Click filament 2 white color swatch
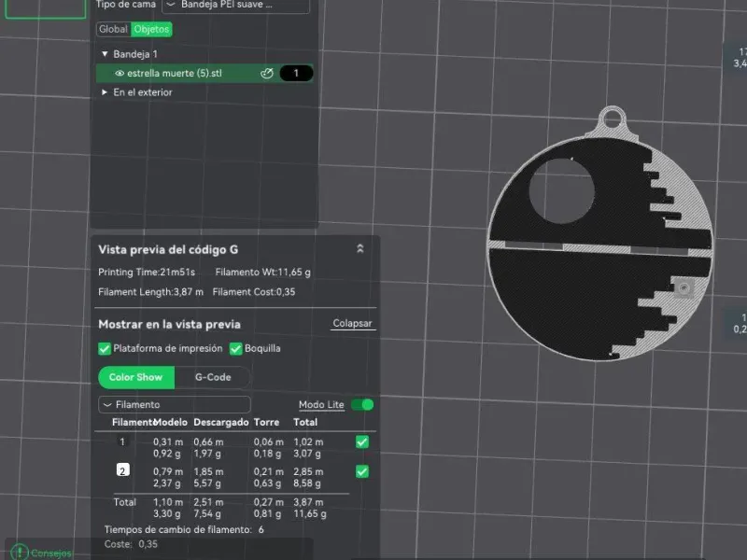 tap(123, 470)
